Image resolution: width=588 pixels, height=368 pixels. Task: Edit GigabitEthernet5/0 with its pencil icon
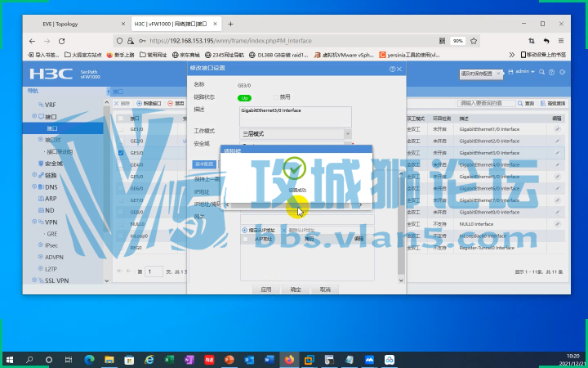557,177
